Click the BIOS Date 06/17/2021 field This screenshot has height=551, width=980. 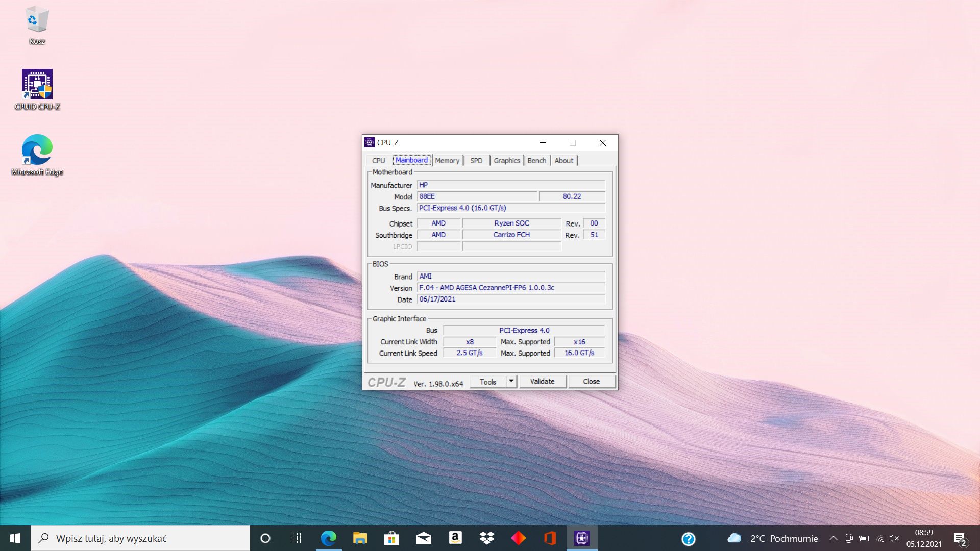511,299
